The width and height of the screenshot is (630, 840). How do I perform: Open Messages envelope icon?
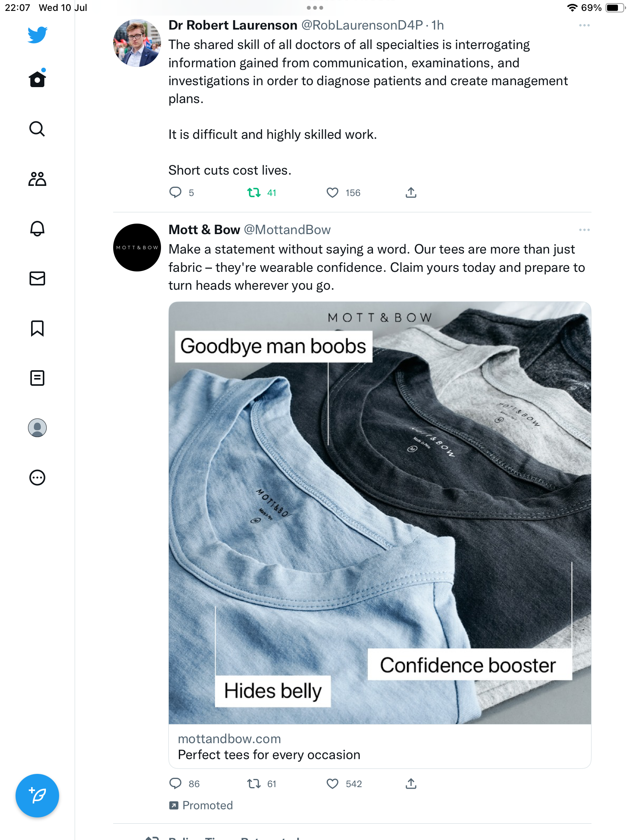point(37,278)
